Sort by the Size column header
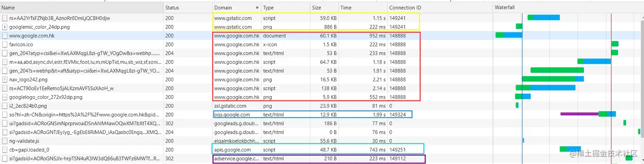The image size is (644, 164). tap(316, 8)
